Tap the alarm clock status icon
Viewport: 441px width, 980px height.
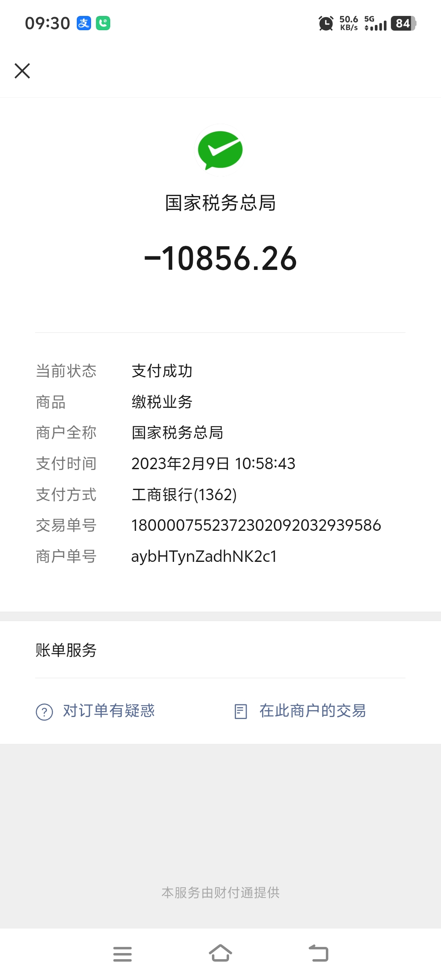point(326,23)
